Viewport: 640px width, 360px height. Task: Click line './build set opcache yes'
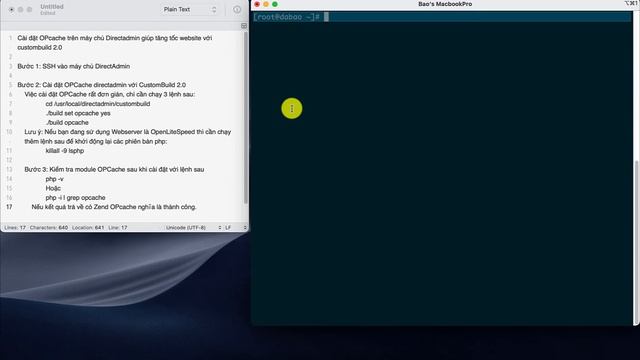[78, 113]
